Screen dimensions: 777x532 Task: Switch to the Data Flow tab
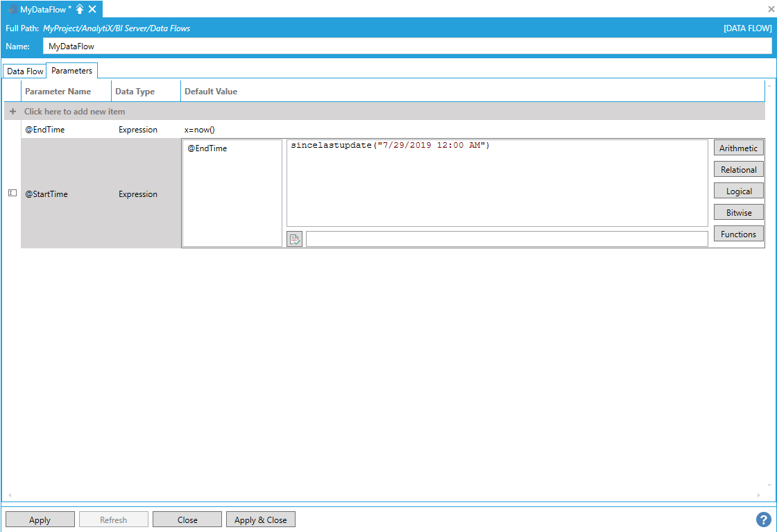(x=25, y=71)
